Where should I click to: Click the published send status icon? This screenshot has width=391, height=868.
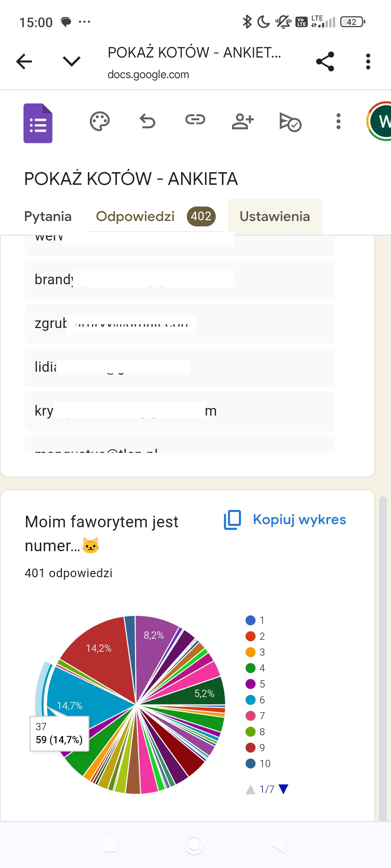pyautogui.click(x=290, y=122)
